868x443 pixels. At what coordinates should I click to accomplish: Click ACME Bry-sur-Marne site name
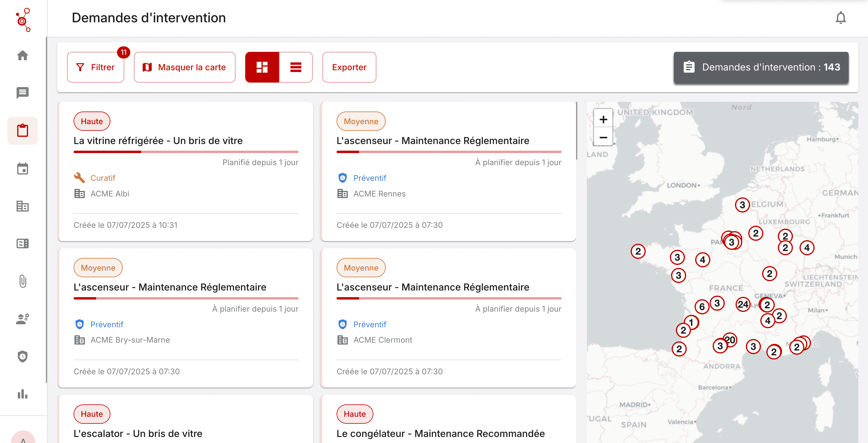point(130,340)
